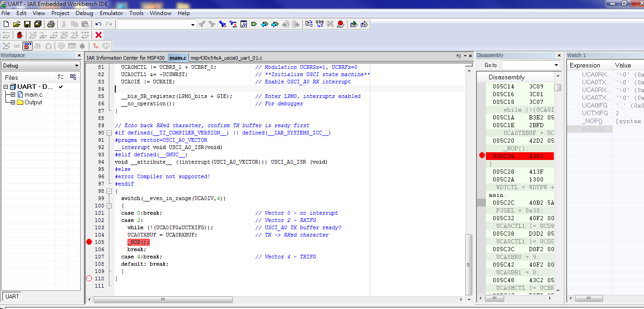
Task: Remove the breakpoint on line 105
Action: coord(89,242)
